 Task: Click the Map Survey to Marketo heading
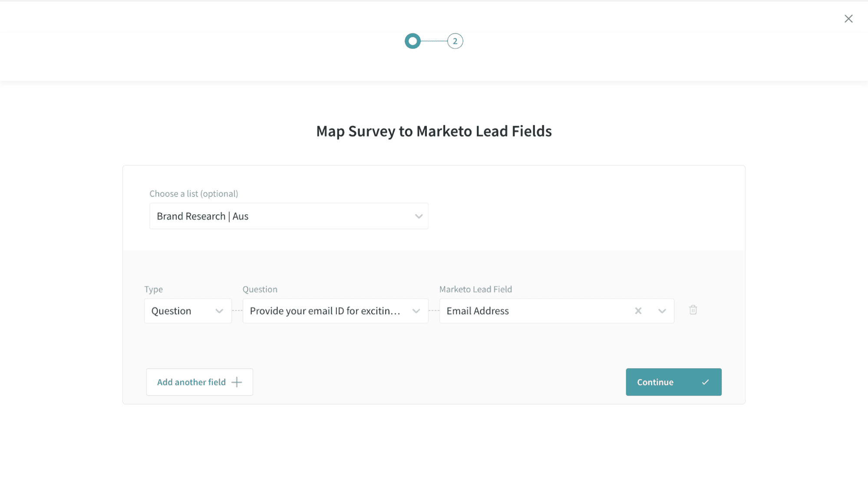point(433,131)
